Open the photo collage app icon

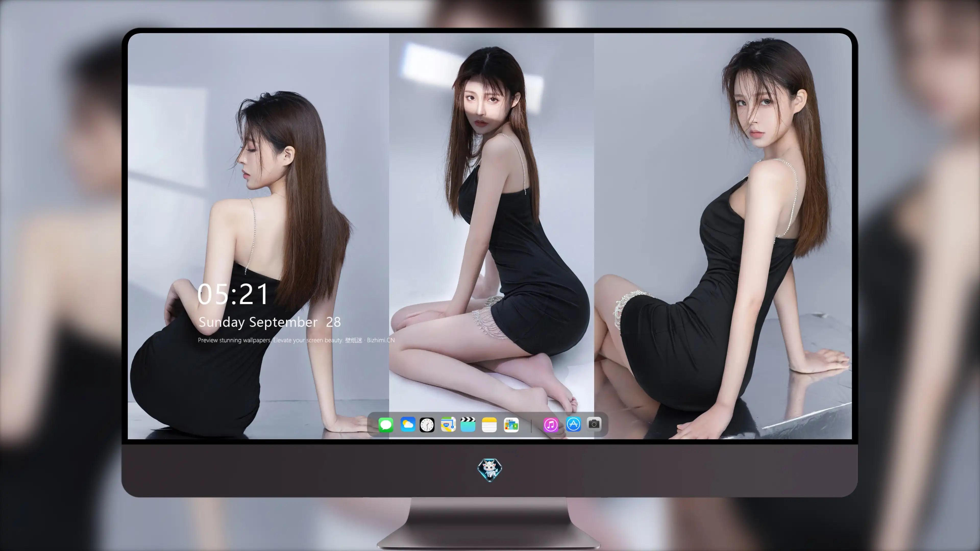[x=511, y=425]
